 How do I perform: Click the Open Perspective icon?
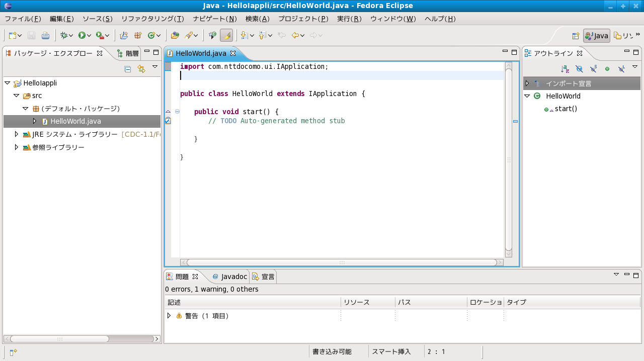coord(576,36)
